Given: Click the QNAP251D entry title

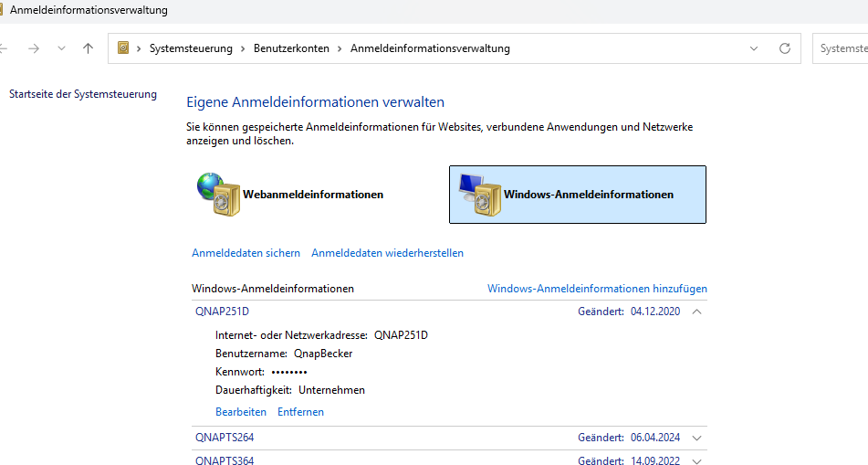Looking at the screenshot, I should (x=222, y=312).
